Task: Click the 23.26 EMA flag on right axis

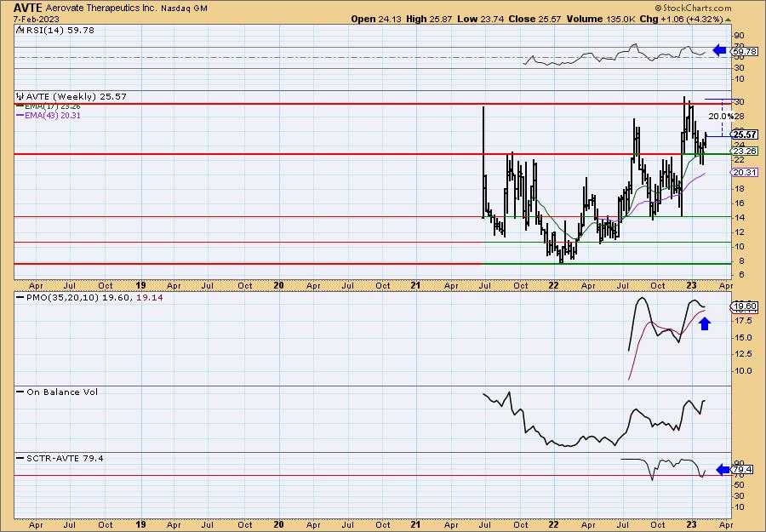Action: point(745,151)
